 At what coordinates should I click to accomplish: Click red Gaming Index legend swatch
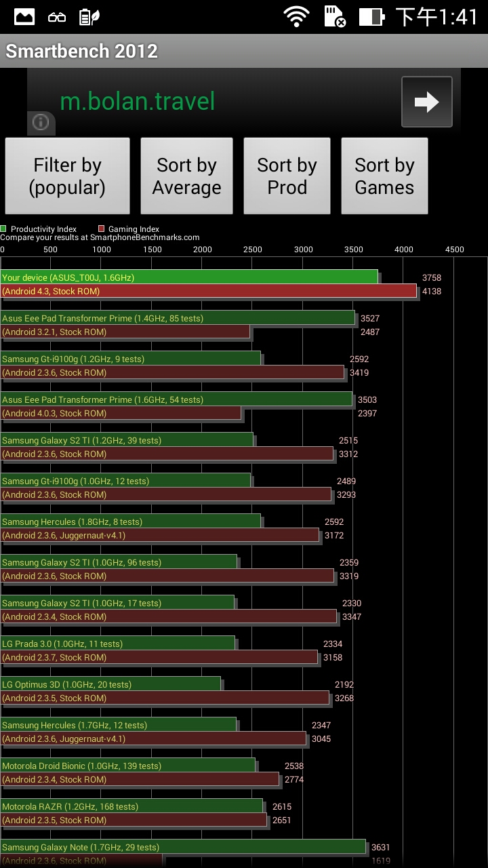coord(101,229)
